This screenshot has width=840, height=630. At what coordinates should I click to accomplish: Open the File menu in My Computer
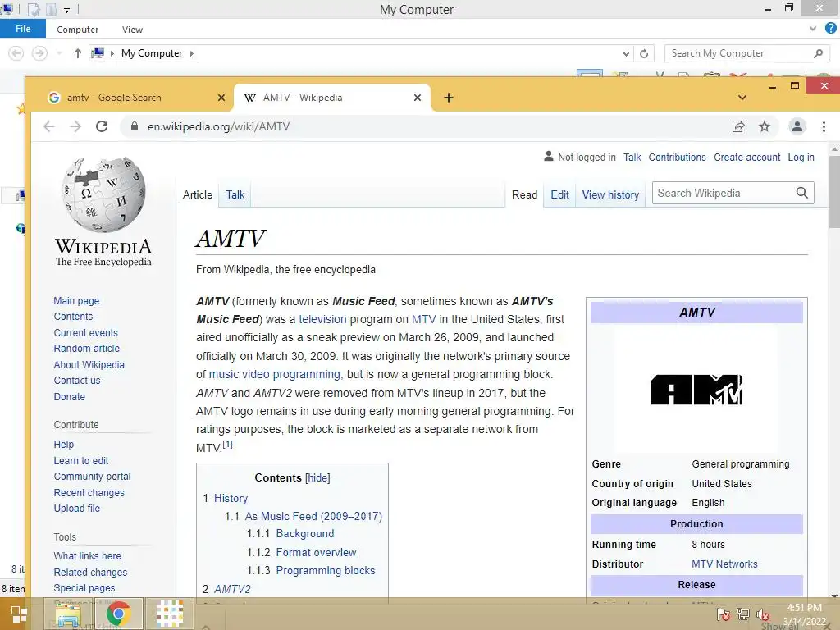coord(23,29)
